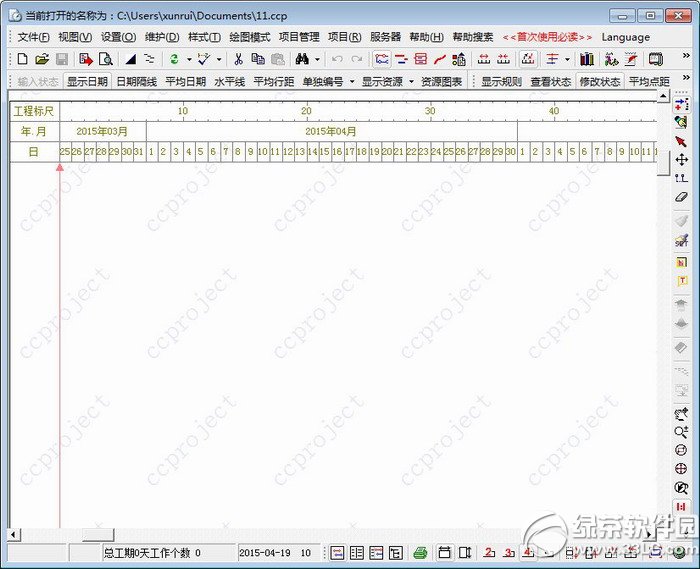Click the black triangle toolbar icon
The image size is (700, 569).
coord(130,59)
